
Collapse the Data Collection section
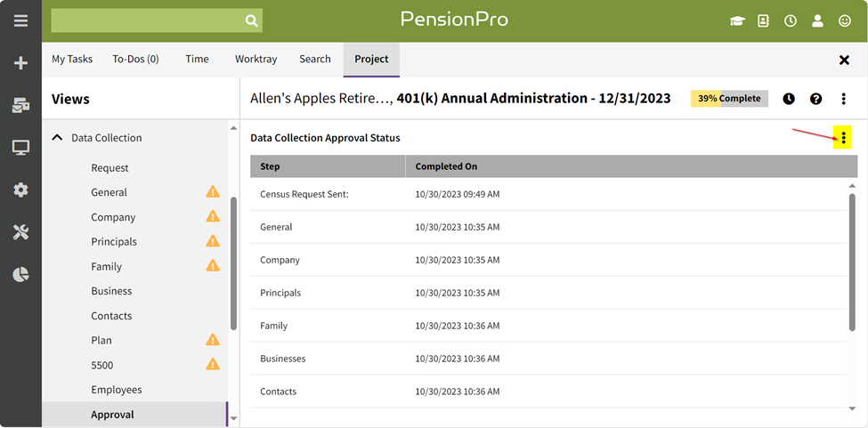(x=57, y=138)
